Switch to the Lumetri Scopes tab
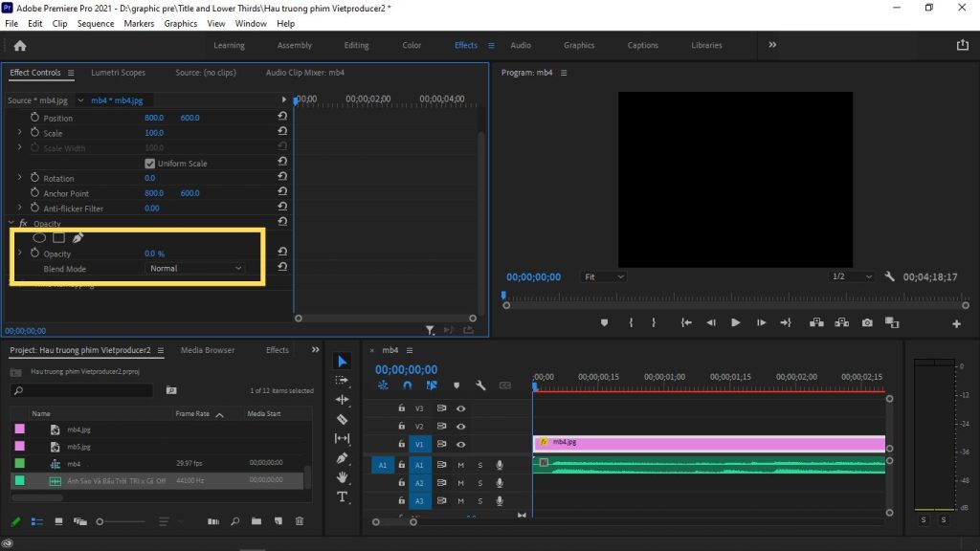Viewport: 980px width, 551px height. pos(117,73)
